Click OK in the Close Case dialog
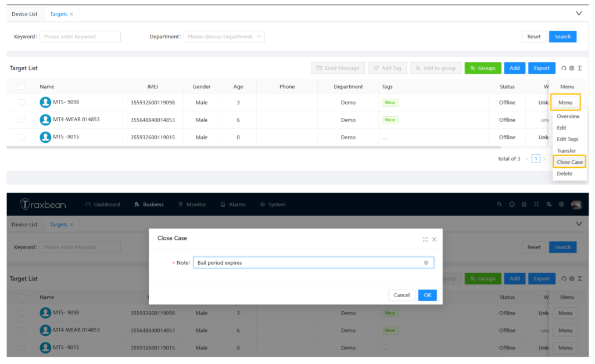 tap(427, 295)
